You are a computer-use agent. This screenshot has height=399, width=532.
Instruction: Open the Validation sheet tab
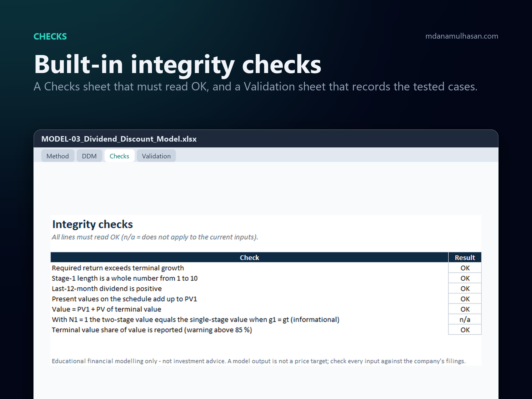[156, 156]
